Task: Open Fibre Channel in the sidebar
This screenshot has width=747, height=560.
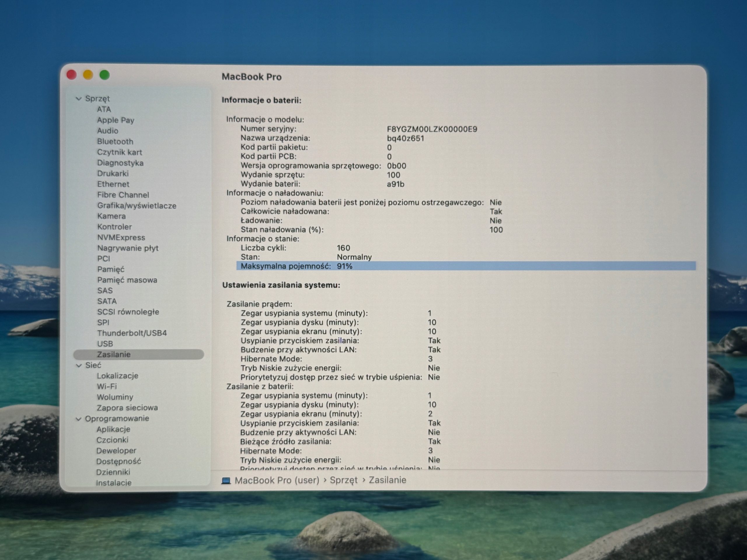Action: coord(123,195)
